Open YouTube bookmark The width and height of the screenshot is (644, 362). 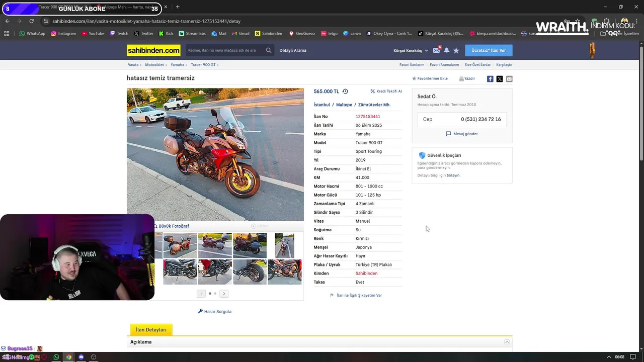[93, 34]
